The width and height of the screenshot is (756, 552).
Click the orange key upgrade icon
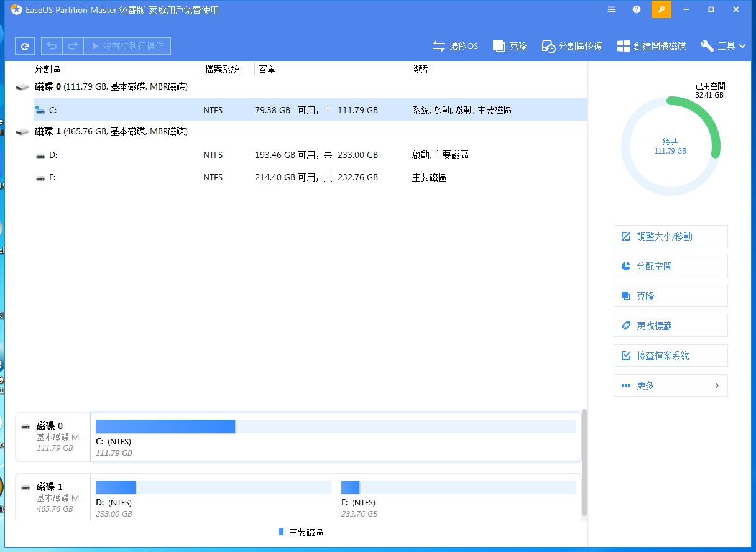click(661, 9)
